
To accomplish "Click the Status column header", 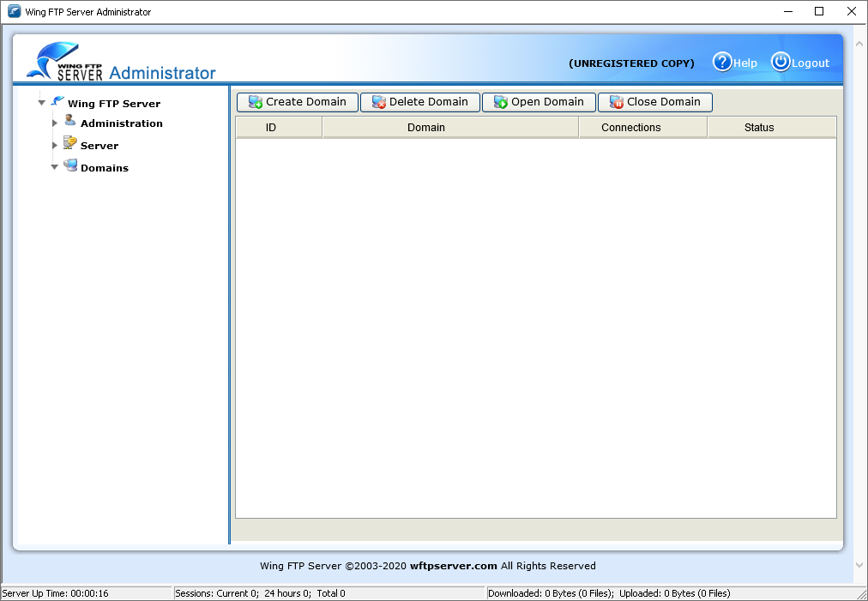I will point(772,127).
